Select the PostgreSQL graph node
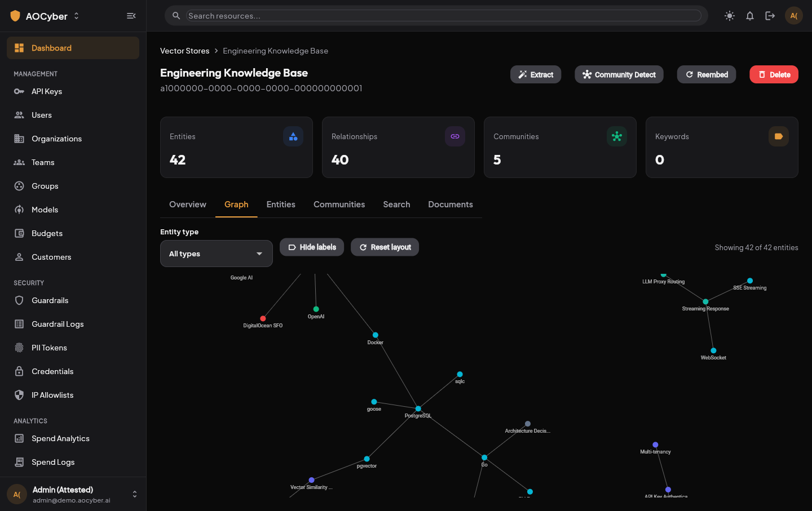Screen dimensions: 812x511 [x=418, y=408]
